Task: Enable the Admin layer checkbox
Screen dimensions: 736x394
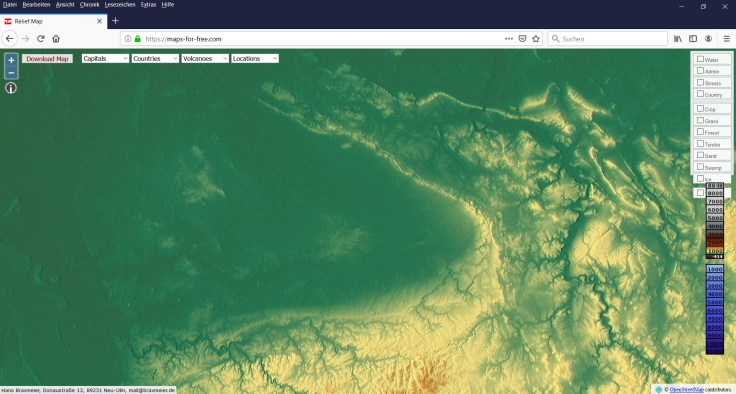Action: tap(700, 70)
